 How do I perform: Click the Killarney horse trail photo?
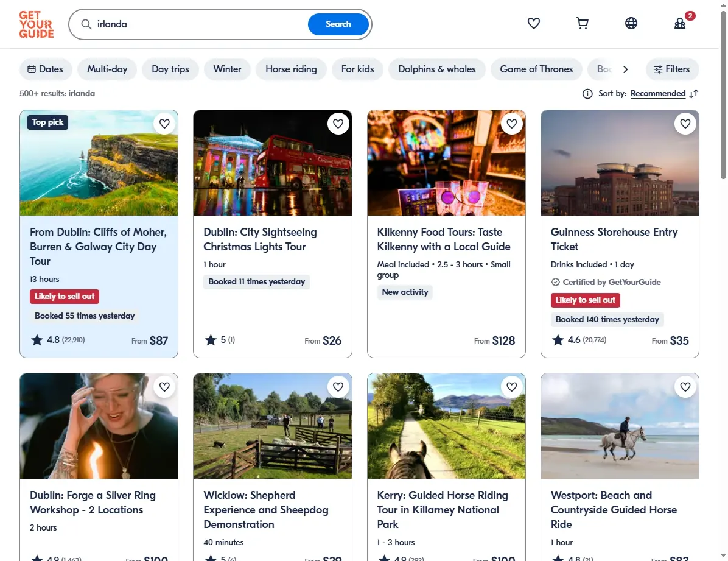(x=446, y=426)
